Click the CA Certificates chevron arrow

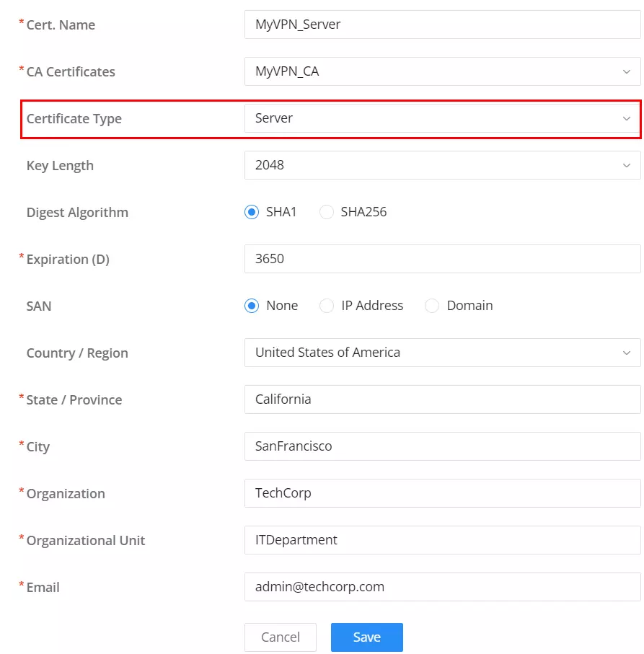[x=627, y=71]
